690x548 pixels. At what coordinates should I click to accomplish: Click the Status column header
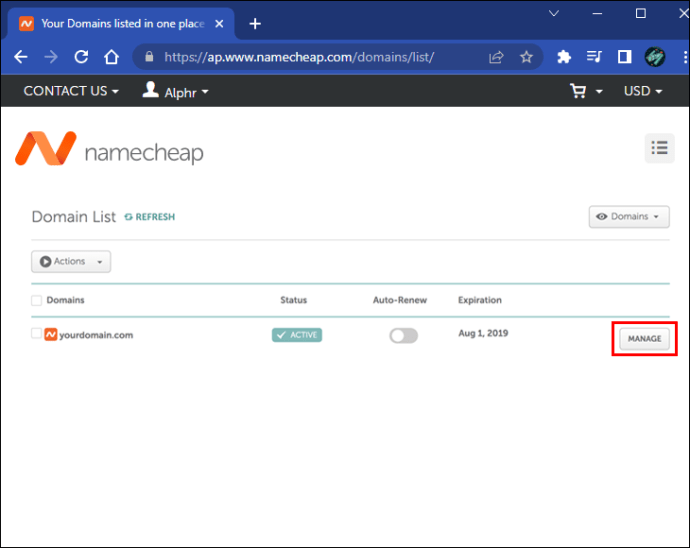pos(294,300)
